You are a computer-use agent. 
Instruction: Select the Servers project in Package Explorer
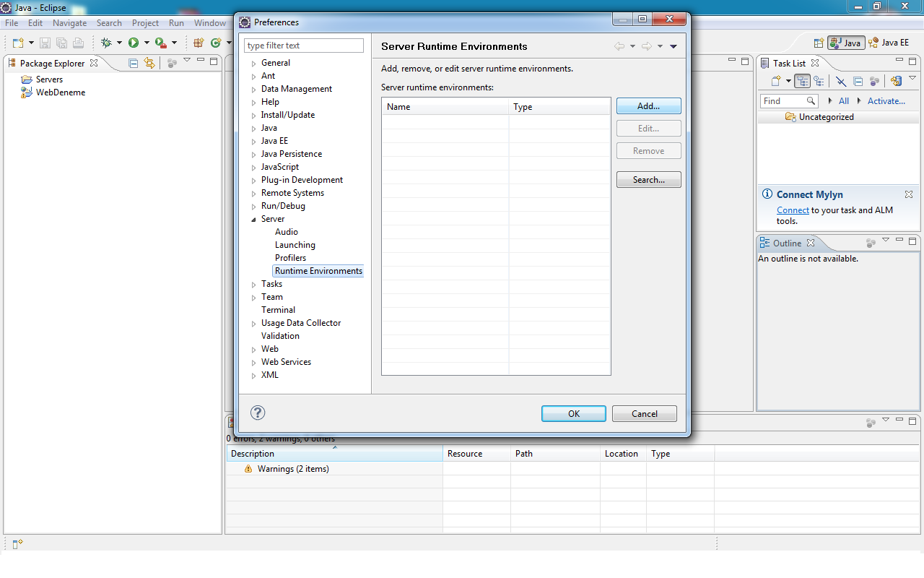42,79
